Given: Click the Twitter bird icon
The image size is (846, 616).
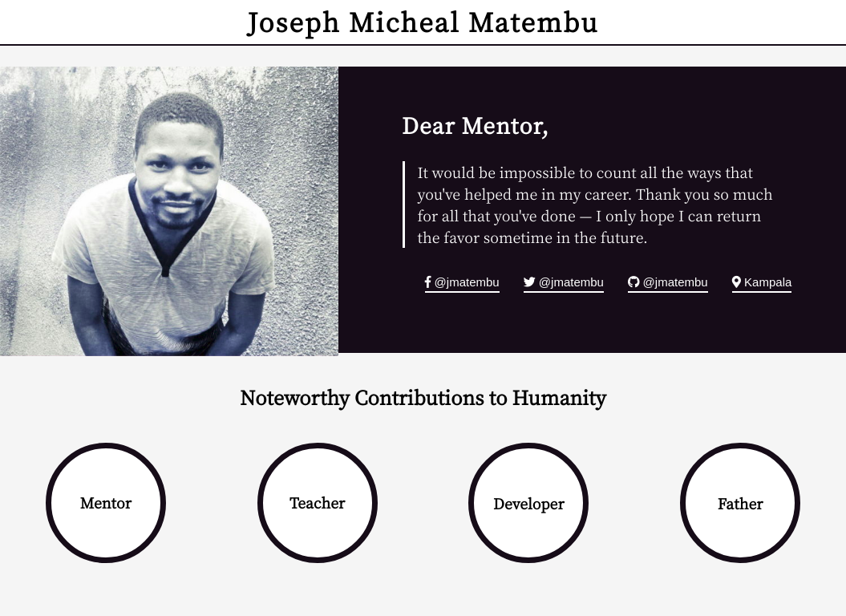Looking at the screenshot, I should coord(529,282).
